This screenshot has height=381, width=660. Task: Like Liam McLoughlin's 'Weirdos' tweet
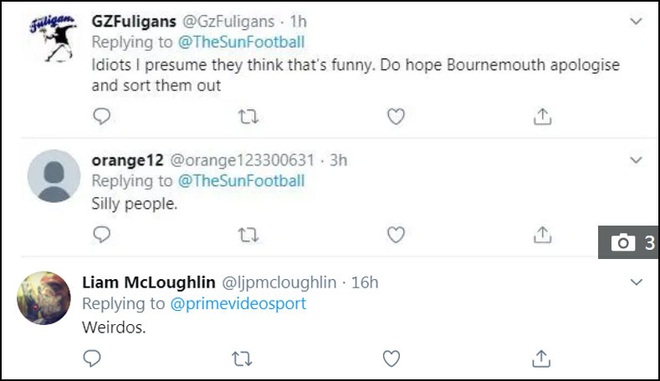pyautogui.click(x=391, y=359)
